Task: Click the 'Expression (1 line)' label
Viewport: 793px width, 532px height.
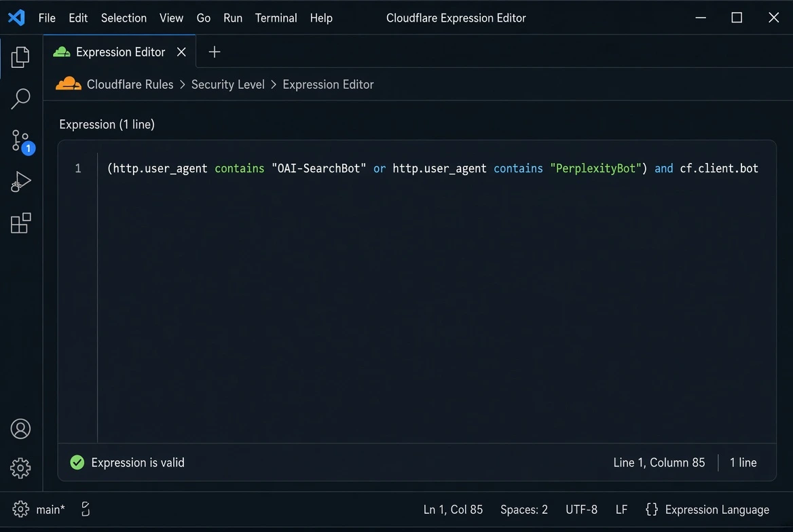Action: click(x=107, y=124)
